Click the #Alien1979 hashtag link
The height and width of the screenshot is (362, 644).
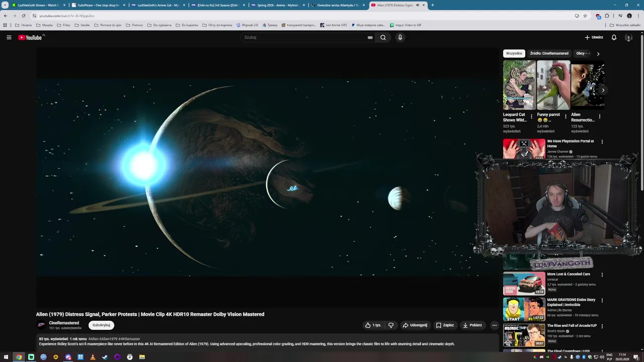(x=108, y=339)
